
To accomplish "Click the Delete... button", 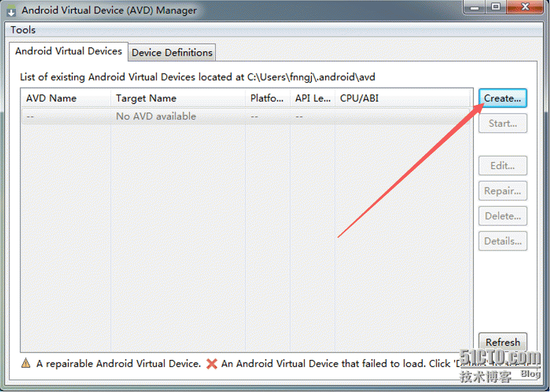I will pos(503,216).
